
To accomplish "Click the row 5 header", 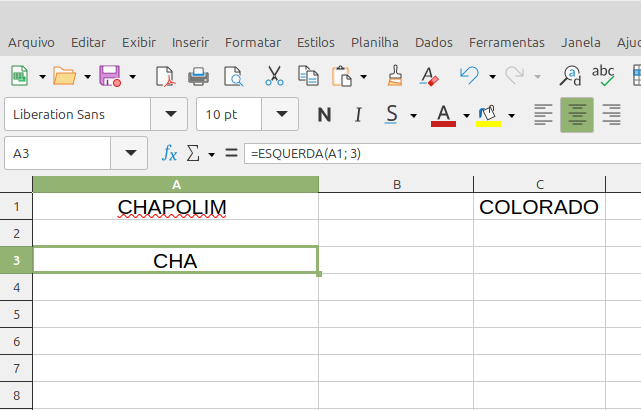I will [x=16, y=314].
